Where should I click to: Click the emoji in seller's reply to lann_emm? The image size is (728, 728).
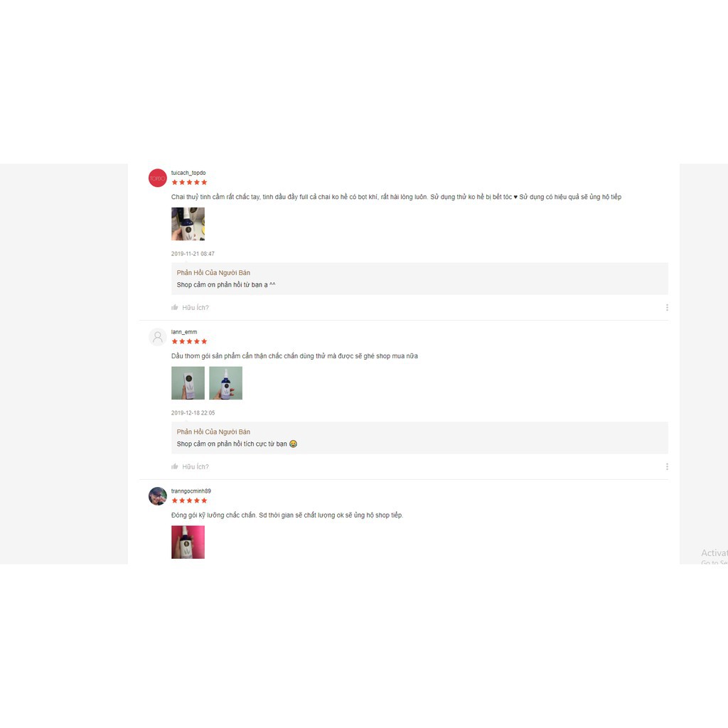294,444
